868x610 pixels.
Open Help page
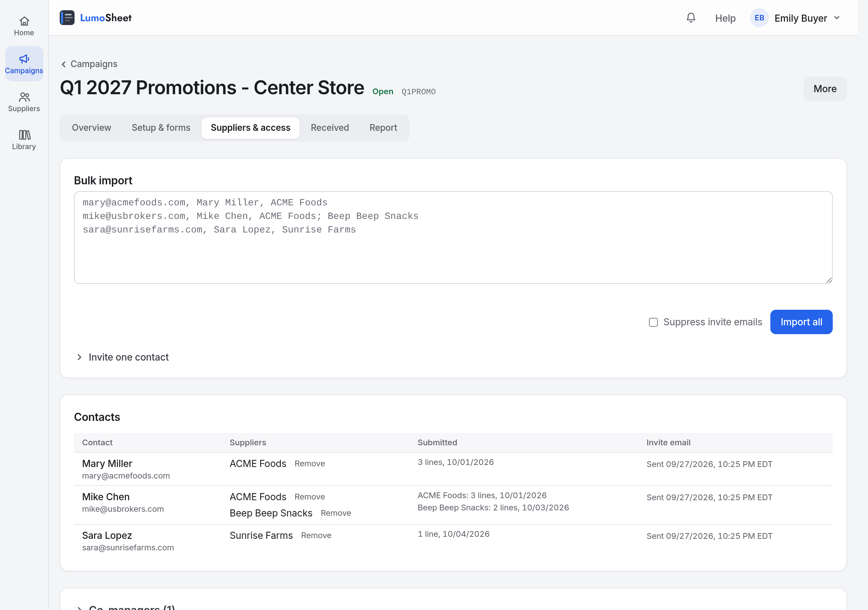(x=725, y=18)
